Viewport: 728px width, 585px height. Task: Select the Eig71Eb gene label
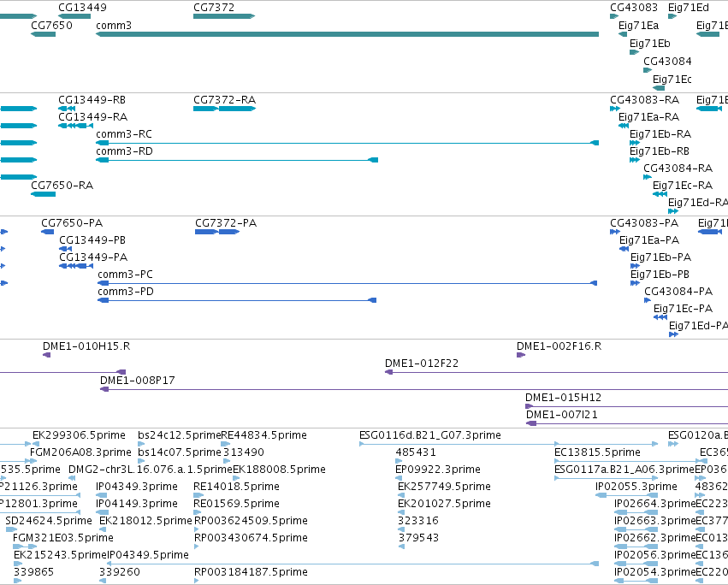(650, 43)
